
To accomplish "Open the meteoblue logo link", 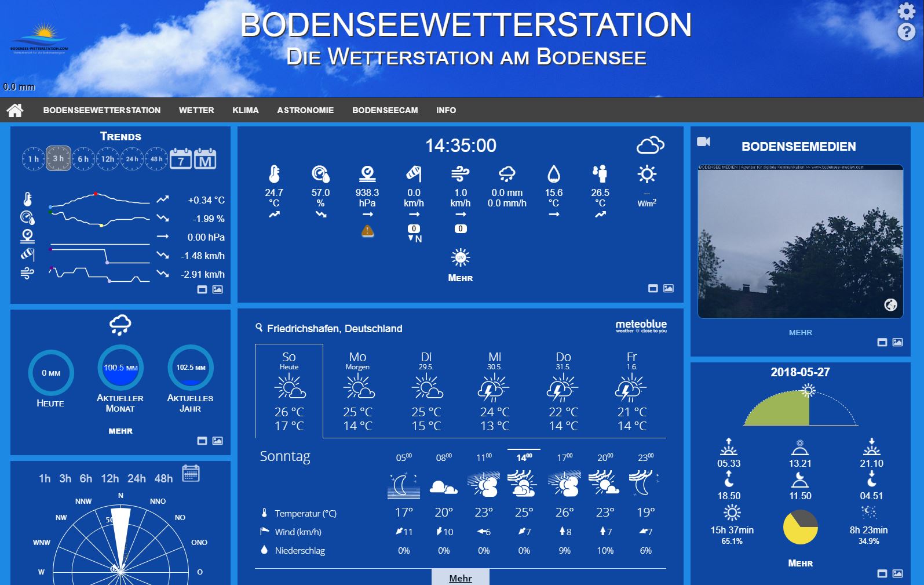I will (x=641, y=326).
